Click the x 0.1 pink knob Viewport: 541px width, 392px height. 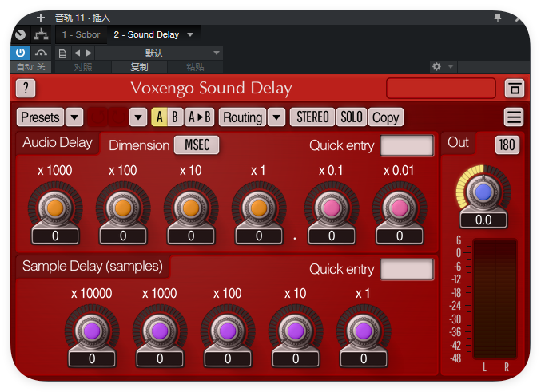coord(332,208)
